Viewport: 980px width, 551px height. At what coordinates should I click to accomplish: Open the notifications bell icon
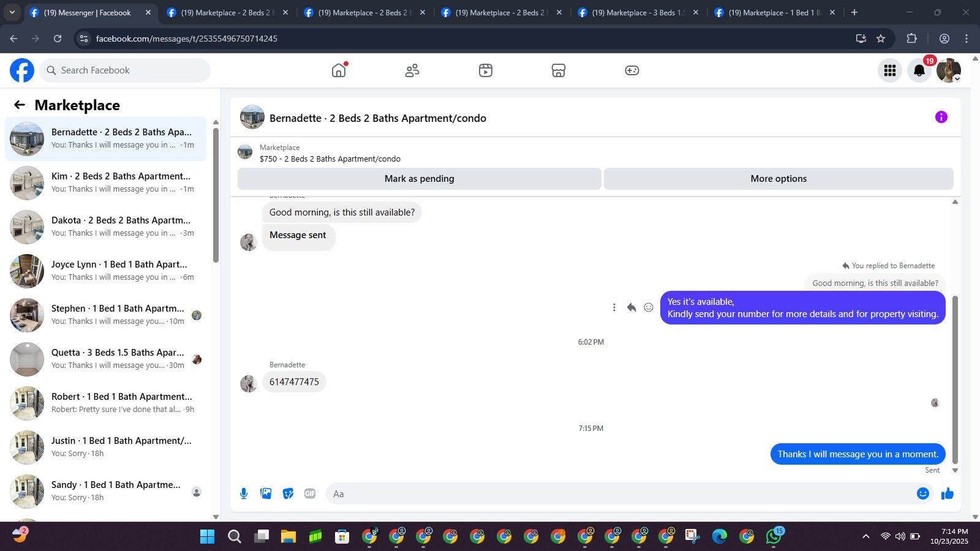coord(919,70)
